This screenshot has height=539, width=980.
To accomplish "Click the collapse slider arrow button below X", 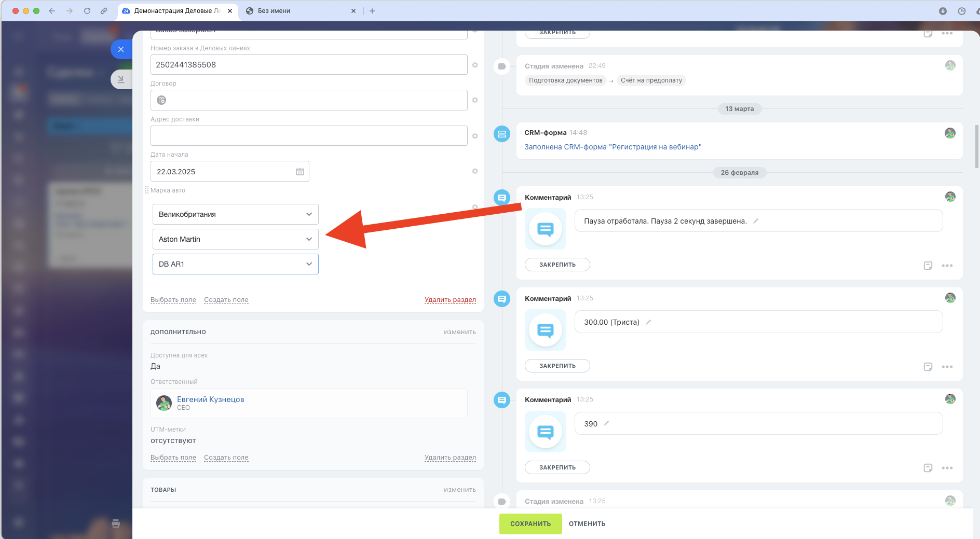I will click(x=121, y=79).
